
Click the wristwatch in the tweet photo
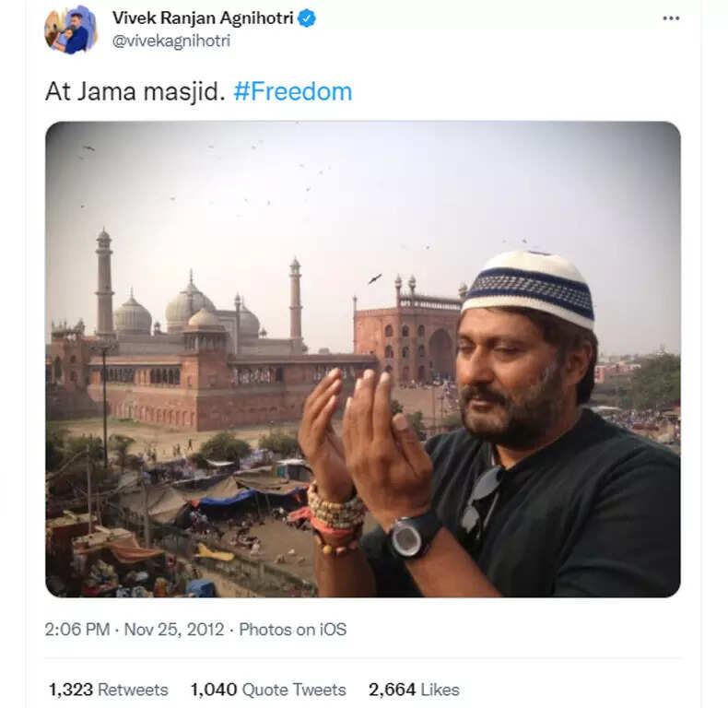tap(413, 536)
